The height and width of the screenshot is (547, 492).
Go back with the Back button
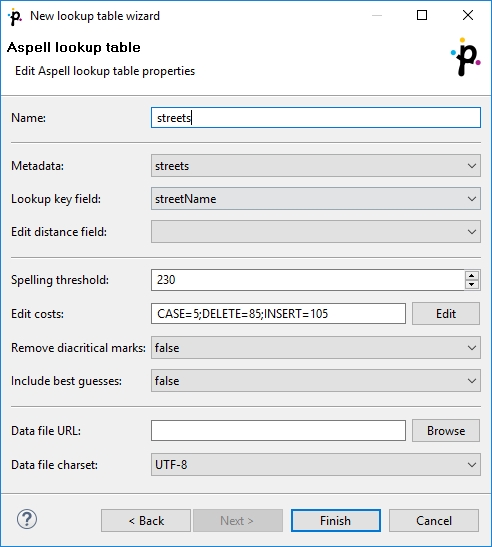pyautogui.click(x=146, y=520)
